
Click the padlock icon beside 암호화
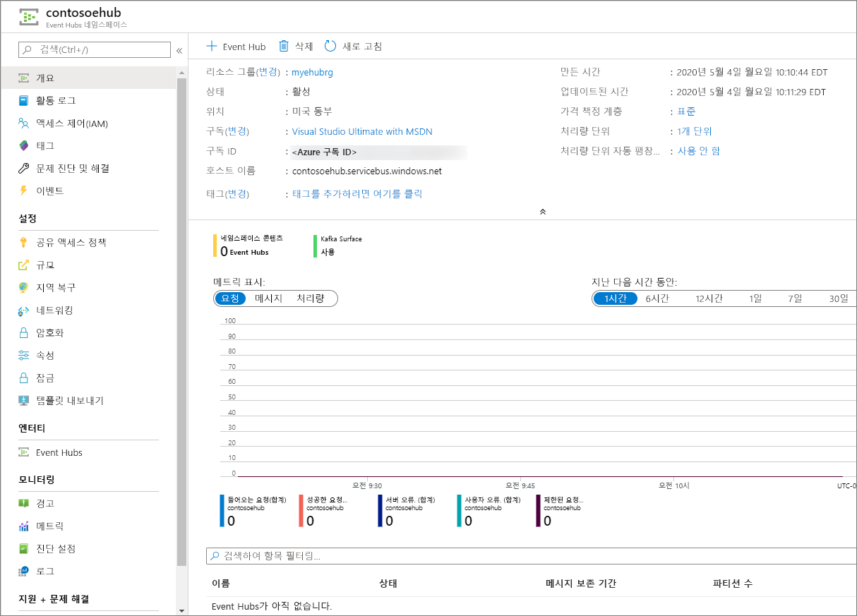(x=24, y=333)
